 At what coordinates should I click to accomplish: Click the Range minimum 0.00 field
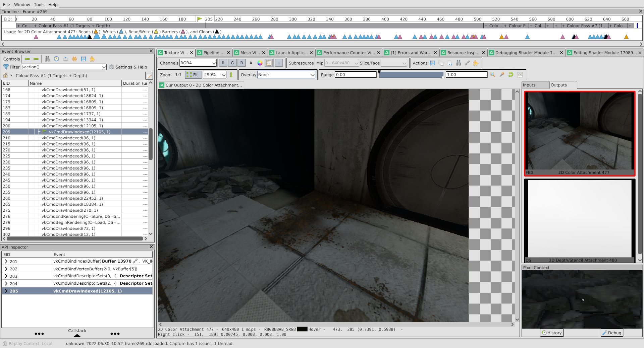356,75
